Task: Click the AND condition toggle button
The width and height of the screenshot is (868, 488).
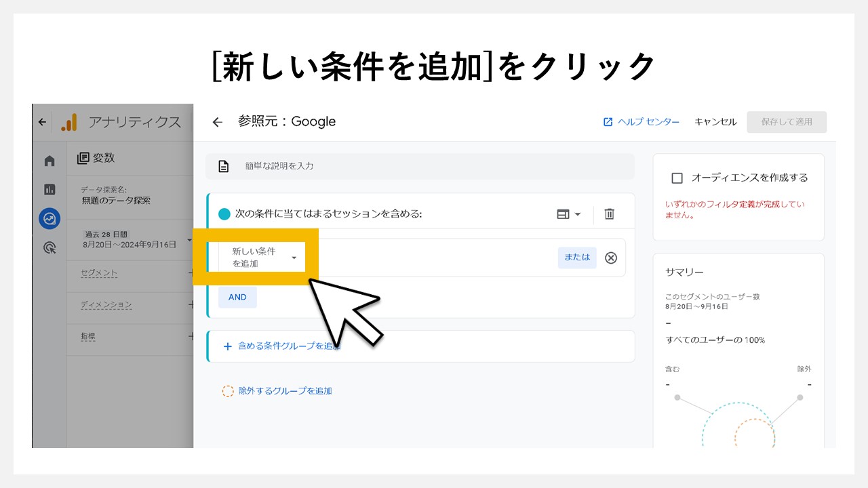Action: tap(237, 297)
